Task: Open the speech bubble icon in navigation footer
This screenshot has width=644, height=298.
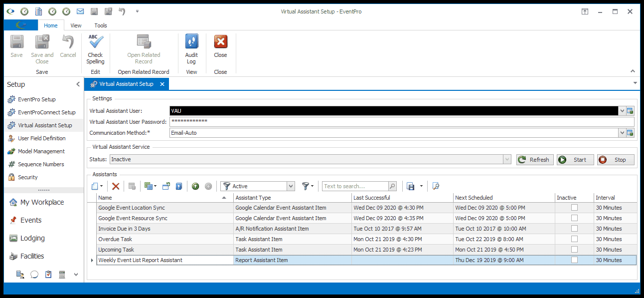Action: [x=34, y=274]
